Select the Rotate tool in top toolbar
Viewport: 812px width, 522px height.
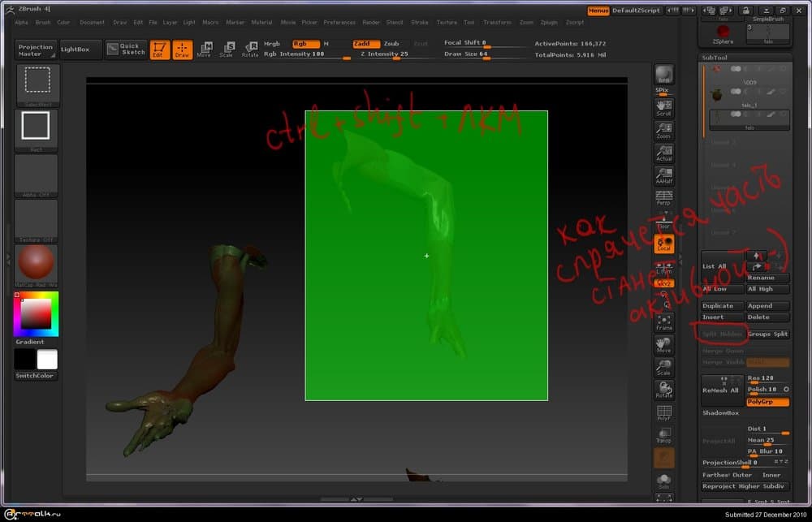coord(250,49)
